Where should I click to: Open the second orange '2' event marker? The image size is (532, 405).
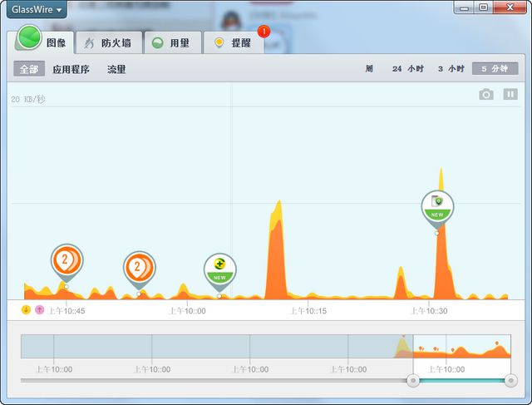139,269
